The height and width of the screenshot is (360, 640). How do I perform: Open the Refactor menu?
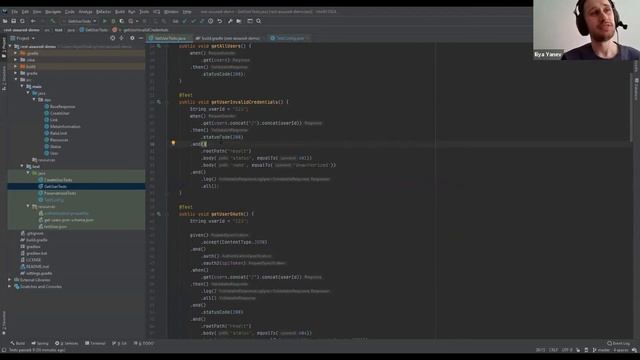point(103,12)
